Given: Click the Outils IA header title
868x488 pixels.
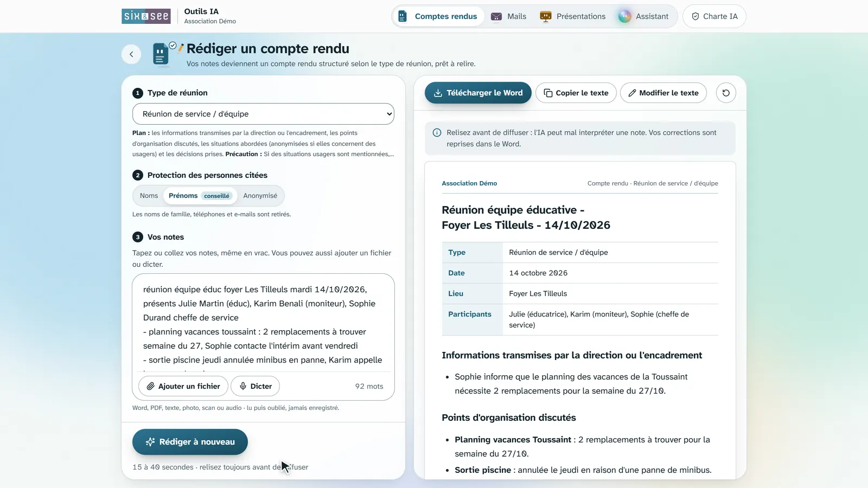Looking at the screenshot, I should point(201,11).
